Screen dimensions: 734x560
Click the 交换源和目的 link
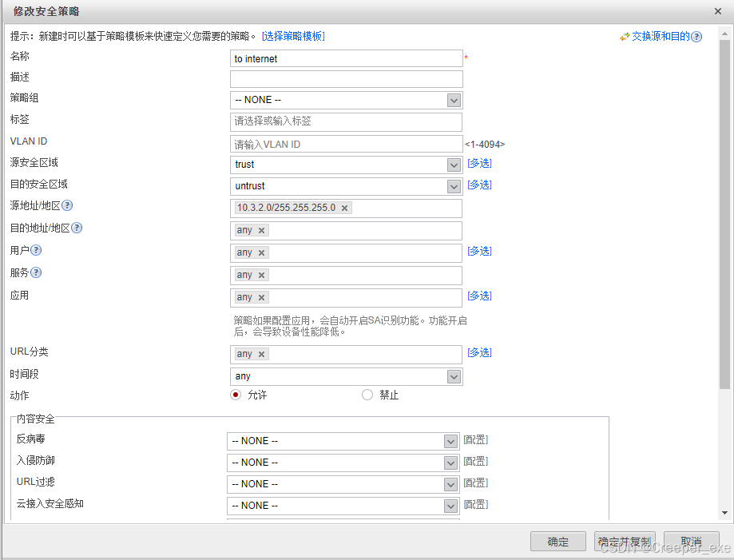[x=661, y=36]
